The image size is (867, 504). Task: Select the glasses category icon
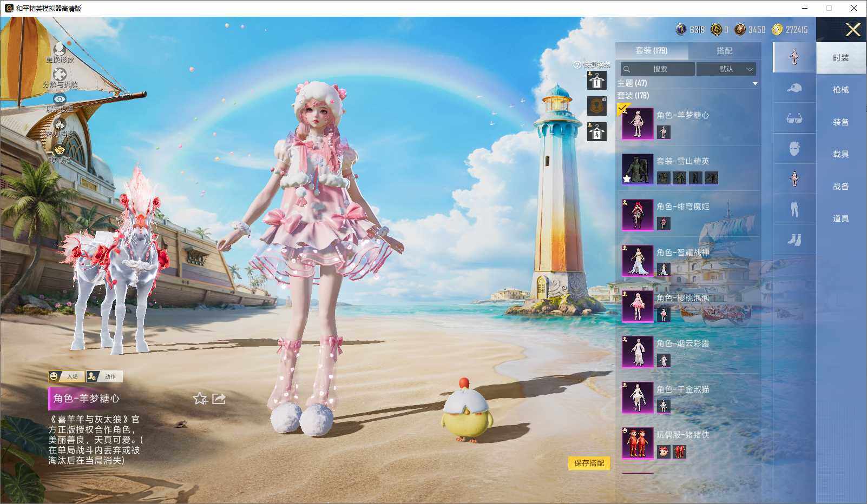pyautogui.click(x=794, y=118)
